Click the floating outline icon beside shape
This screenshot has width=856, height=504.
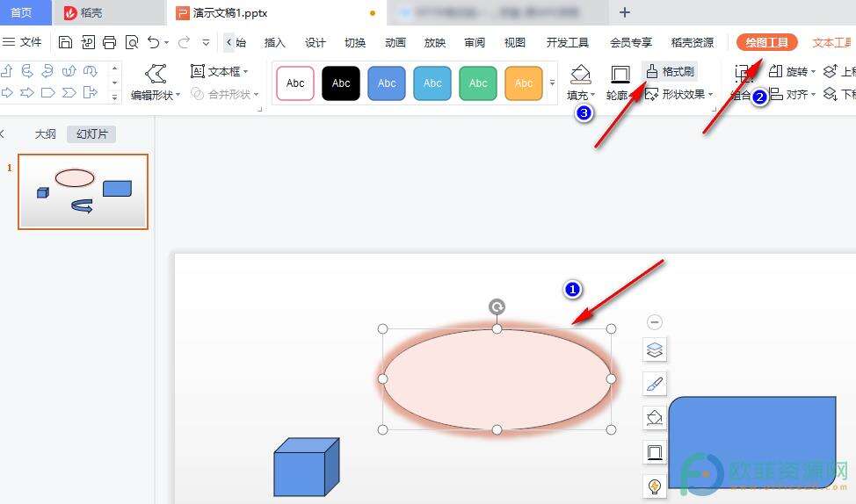click(x=655, y=452)
